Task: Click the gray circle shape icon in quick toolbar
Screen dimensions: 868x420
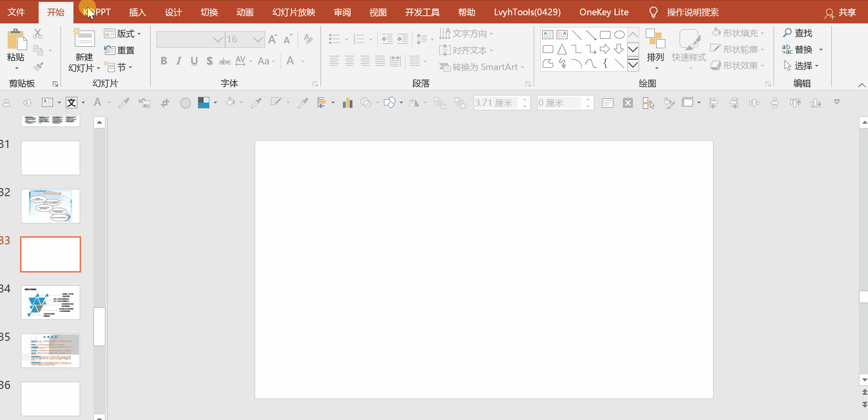Action: pos(186,103)
